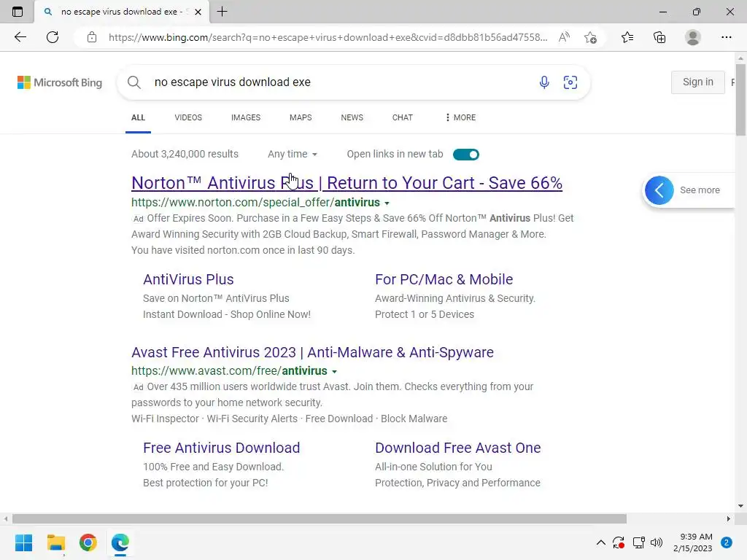Screen dimensions: 747x560
Task: Open the sync status tray icon
Action: (x=619, y=542)
